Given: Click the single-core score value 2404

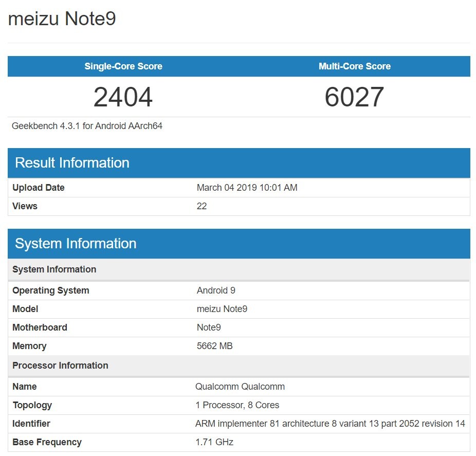Looking at the screenshot, I should [123, 97].
